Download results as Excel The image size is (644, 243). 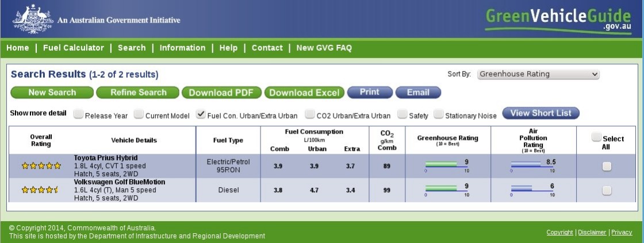coord(304,93)
